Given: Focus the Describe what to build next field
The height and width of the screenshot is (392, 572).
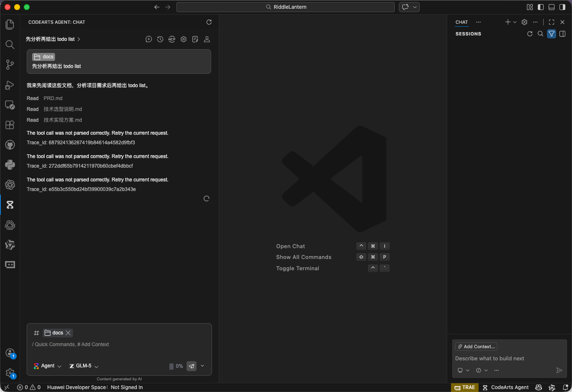Looking at the screenshot, I should [x=509, y=359].
